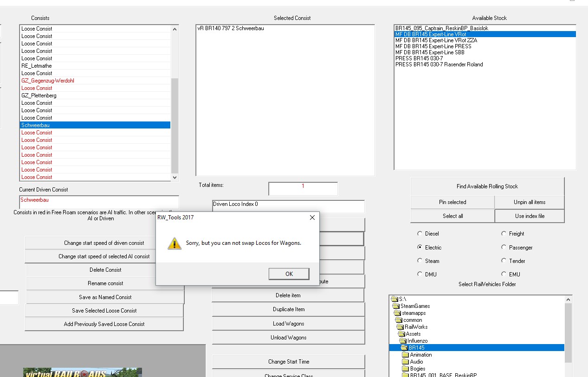Click the S:\ drive icon
The width and height of the screenshot is (588, 377).
(394, 299)
